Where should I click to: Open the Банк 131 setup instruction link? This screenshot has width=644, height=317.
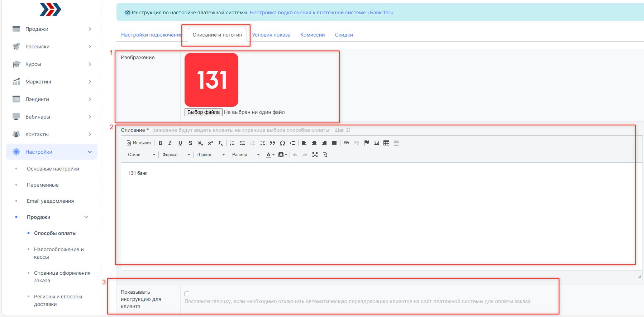pyautogui.click(x=321, y=13)
